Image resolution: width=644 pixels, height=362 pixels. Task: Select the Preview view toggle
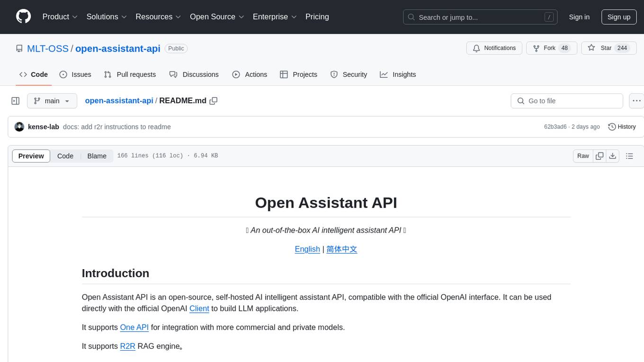click(31, 156)
